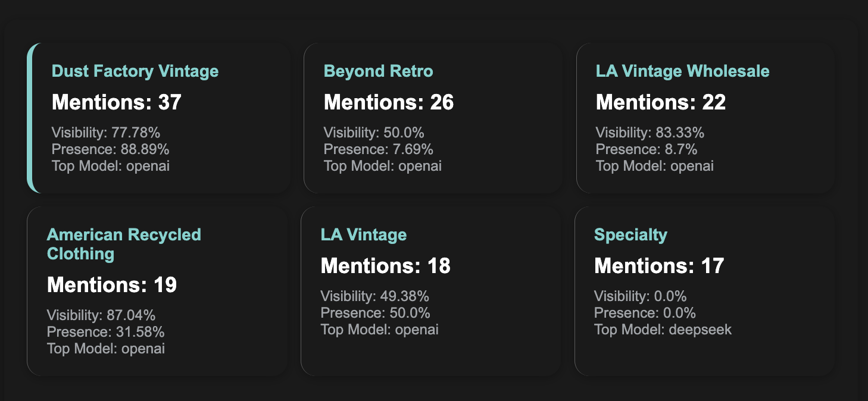
Task: Click the LA Vintage Wholesale title
Action: click(683, 71)
